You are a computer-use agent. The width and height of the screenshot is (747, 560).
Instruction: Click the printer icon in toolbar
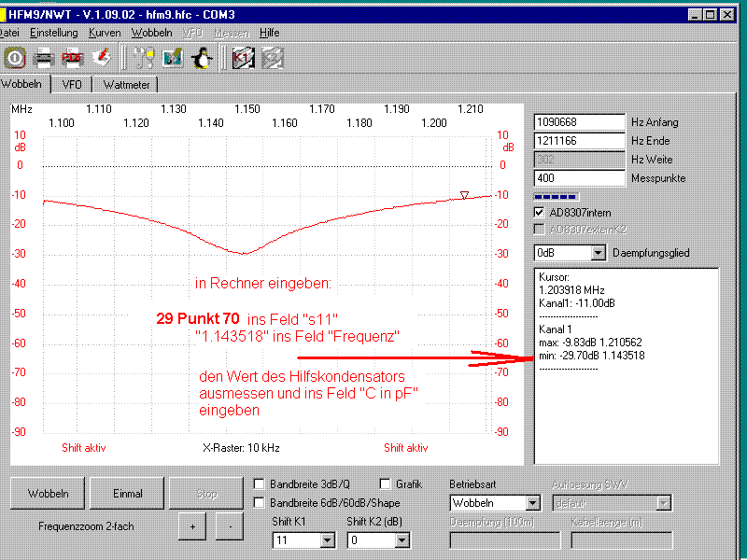tap(44, 58)
